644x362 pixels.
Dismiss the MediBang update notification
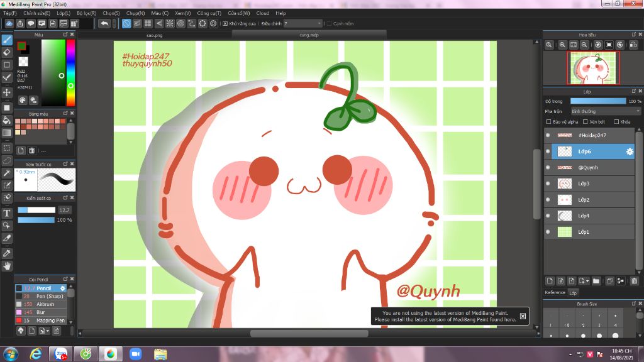click(523, 316)
